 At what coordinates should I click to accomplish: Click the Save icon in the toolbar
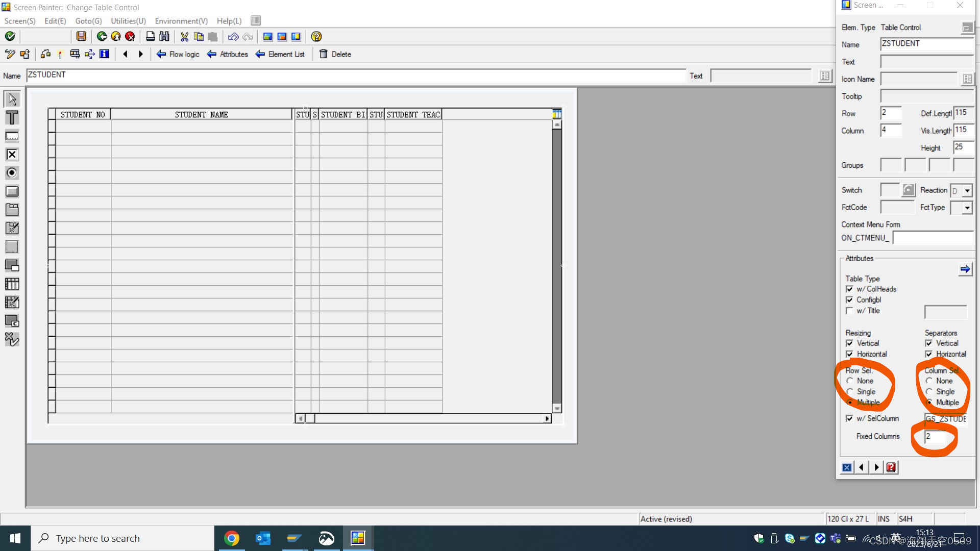[81, 36]
